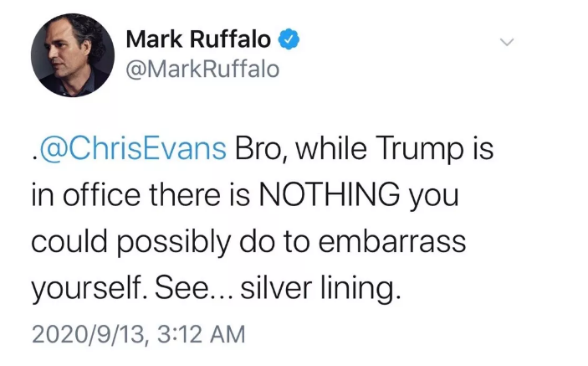Click the 3:12 AM time text
The width and height of the screenshot is (588, 366).
201,333
